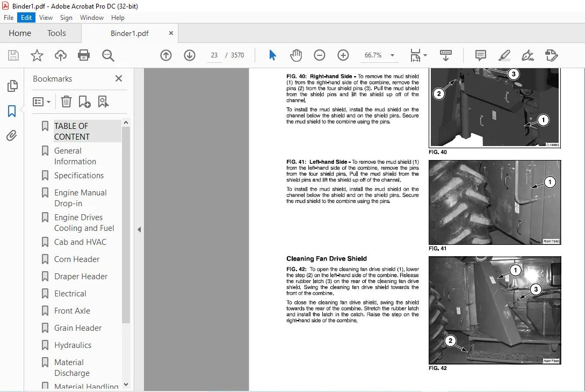
Task: Click the bookmarks list scrollbar thumb
Action: pyautogui.click(x=126, y=225)
